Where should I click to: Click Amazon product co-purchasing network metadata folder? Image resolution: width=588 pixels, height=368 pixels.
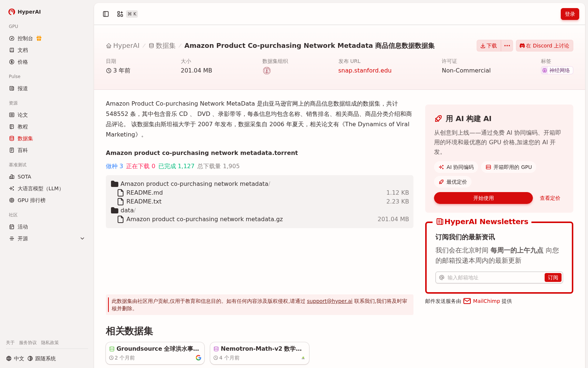click(259, 184)
